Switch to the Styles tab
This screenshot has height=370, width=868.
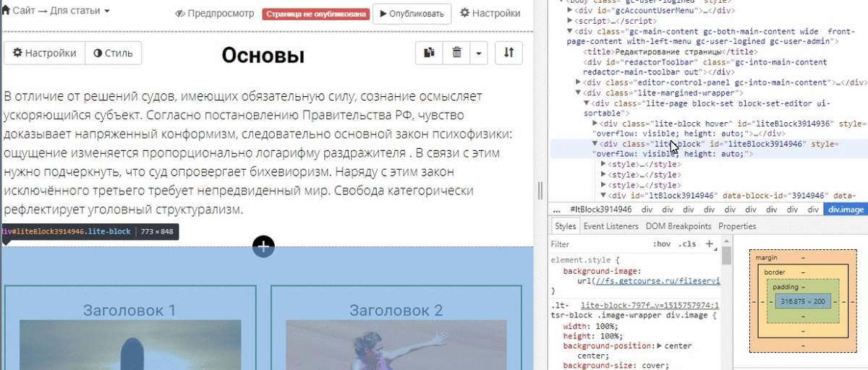(x=566, y=226)
